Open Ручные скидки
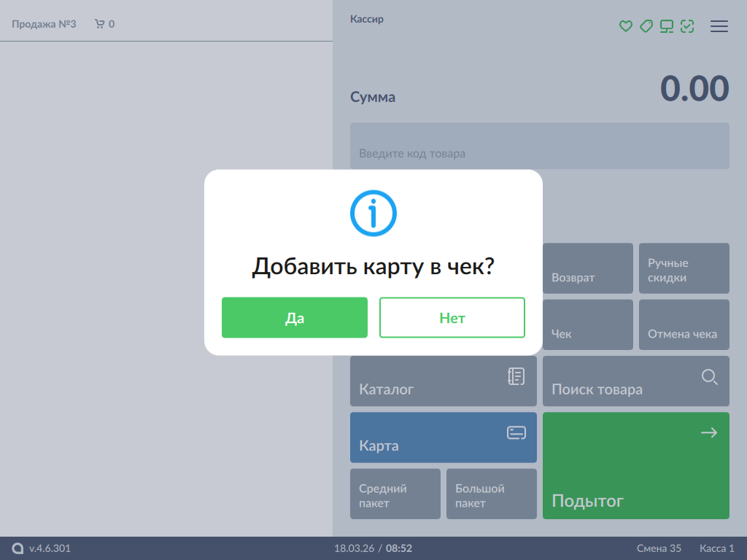The height and width of the screenshot is (560, 747). 684,269
